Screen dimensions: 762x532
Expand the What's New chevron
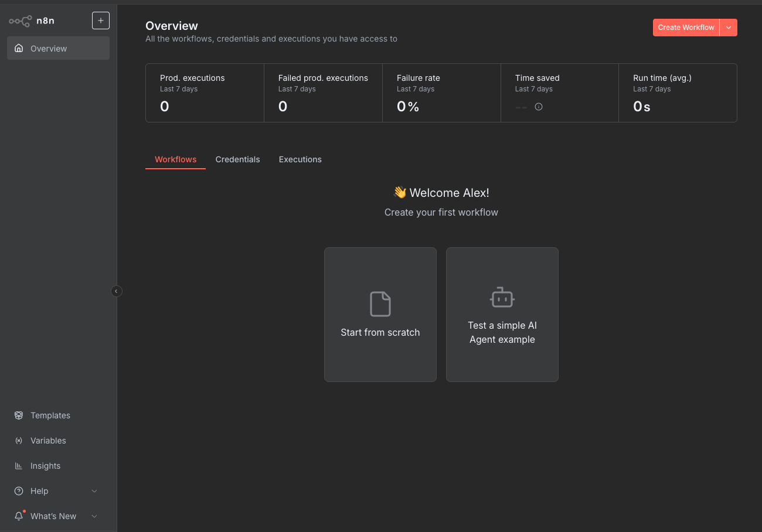94,516
